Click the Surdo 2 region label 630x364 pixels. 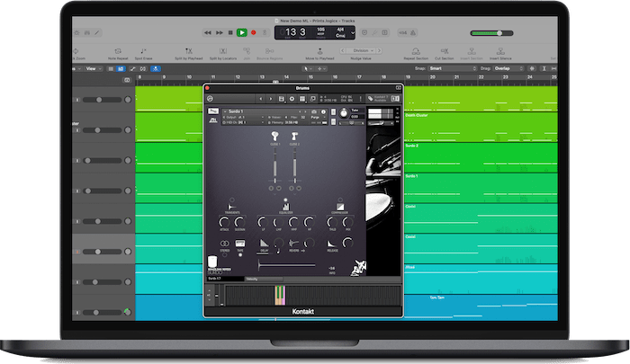412,146
